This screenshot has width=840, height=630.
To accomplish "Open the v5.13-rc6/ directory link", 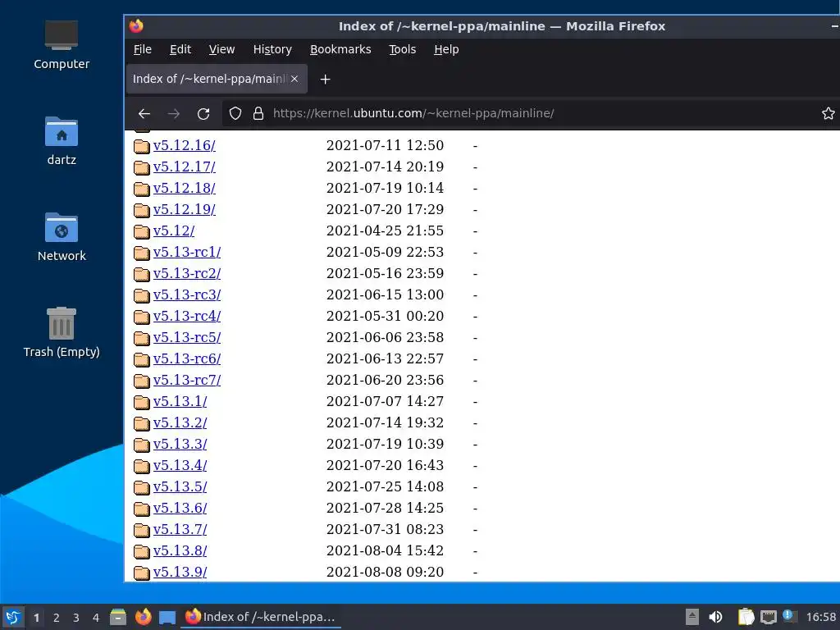I will click(187, 358).
